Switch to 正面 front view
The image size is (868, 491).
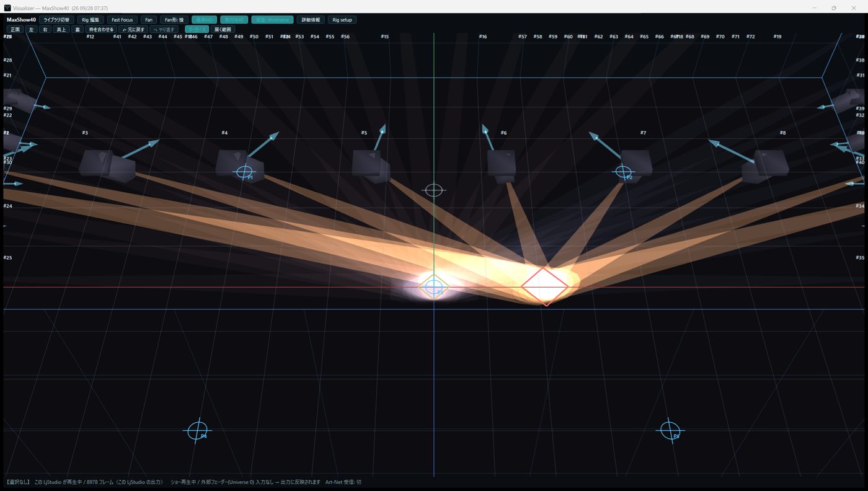(x=15, y=29)
